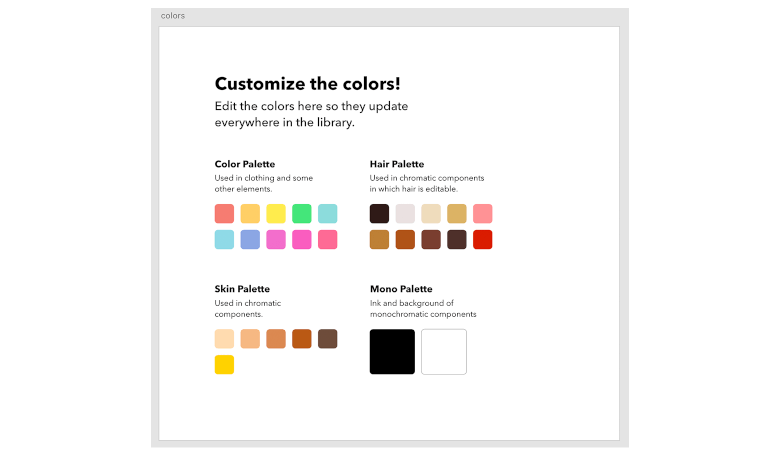
Task: Choose the reddish-brown auburn Hair Palette swatch
Action: tap(431, 239)
